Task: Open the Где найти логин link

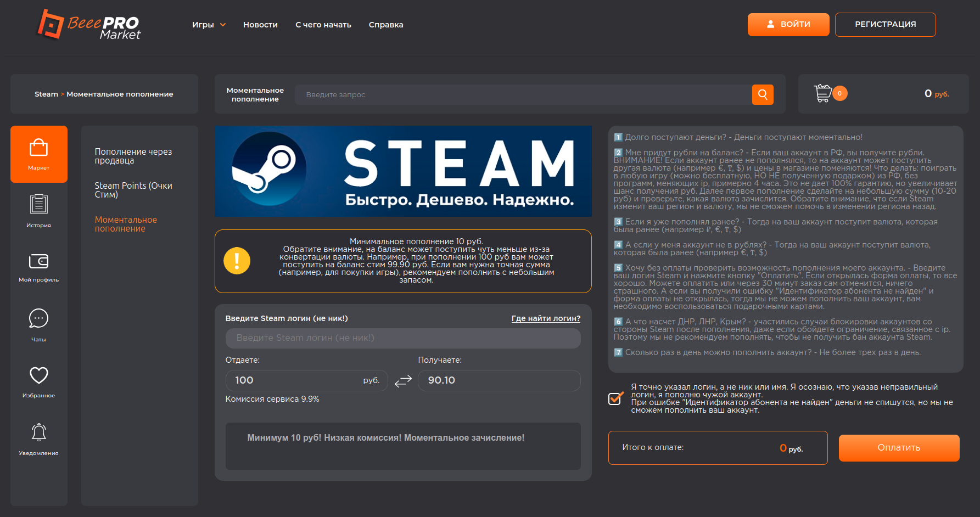Action: 546,318
